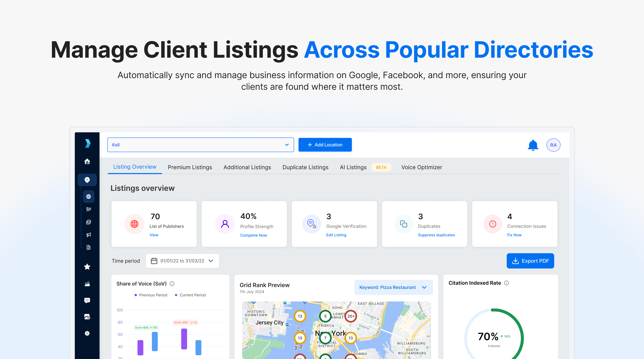Open the Time period date range dropdown
The image size is (644, 359).
click(182, 261)
